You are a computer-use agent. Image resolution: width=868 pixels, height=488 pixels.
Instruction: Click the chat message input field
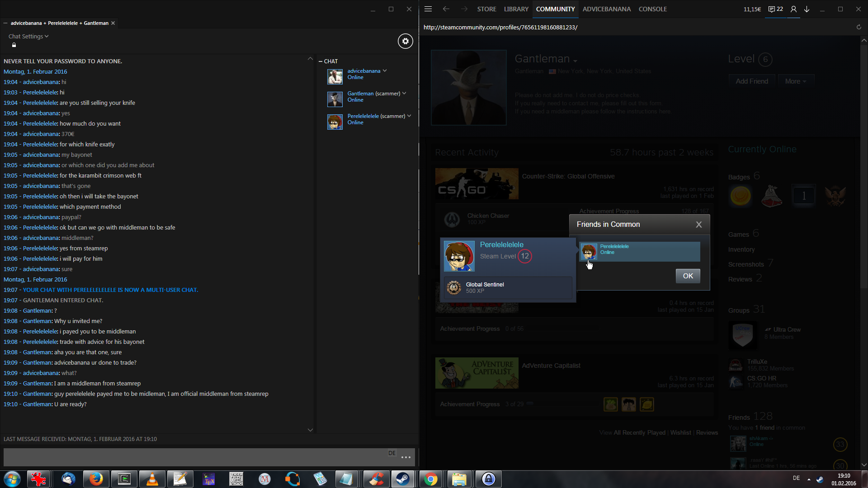click(x=194, y=457)
